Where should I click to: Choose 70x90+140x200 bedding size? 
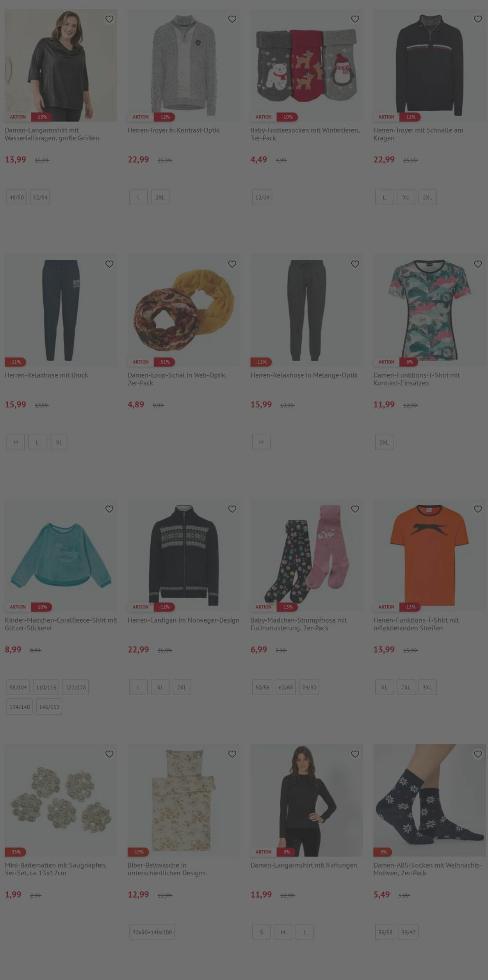(x=152, y=932)
